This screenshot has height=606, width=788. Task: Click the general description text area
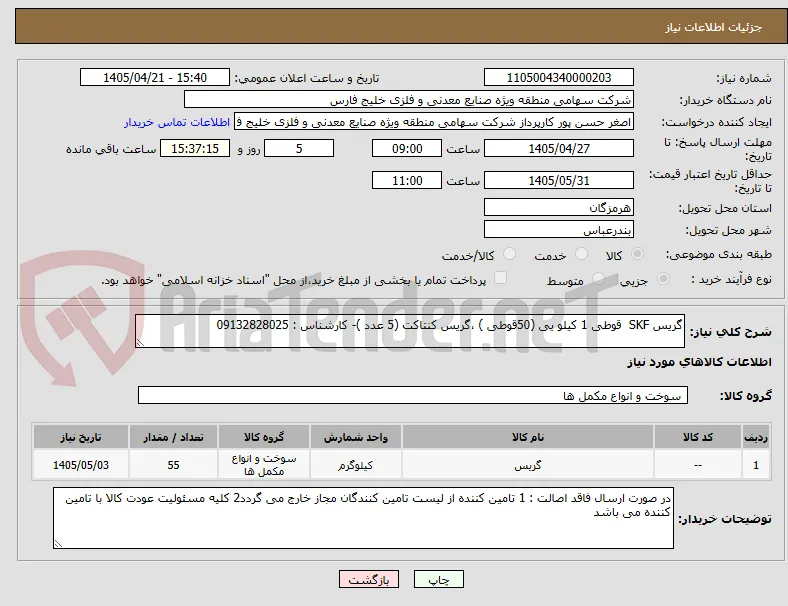click(410, 331)
